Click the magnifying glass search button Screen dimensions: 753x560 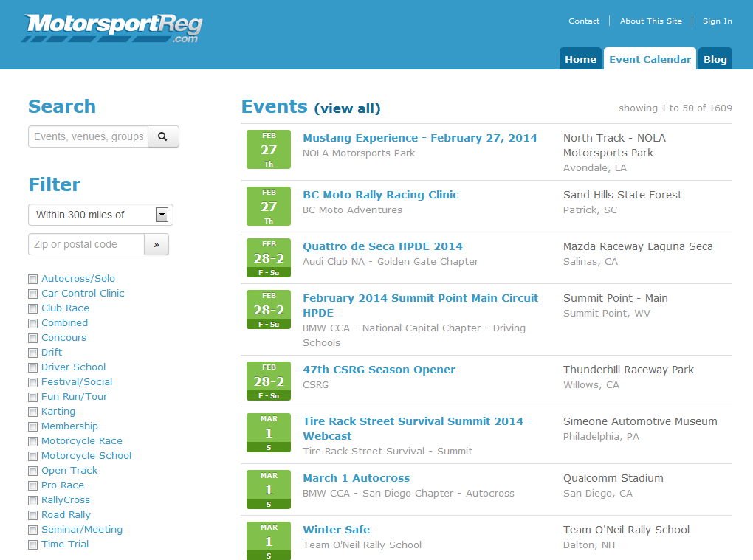click(x=163, y=136)
